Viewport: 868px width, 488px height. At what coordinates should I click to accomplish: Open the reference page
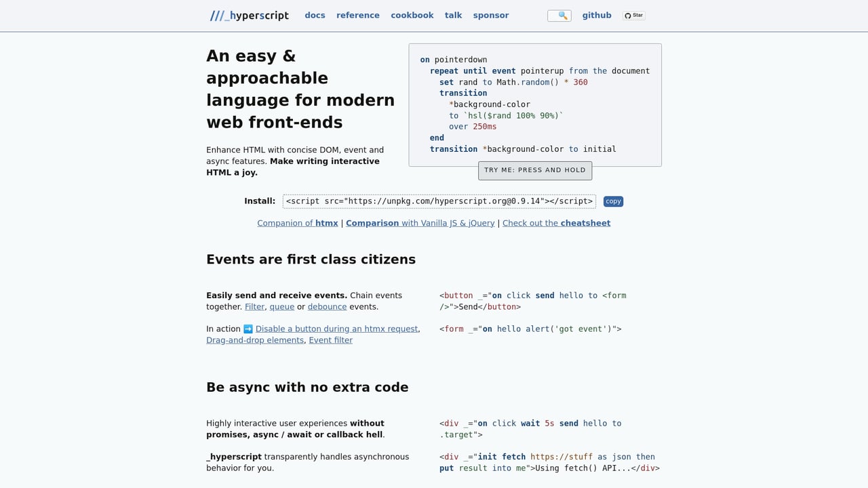(357, 15)
